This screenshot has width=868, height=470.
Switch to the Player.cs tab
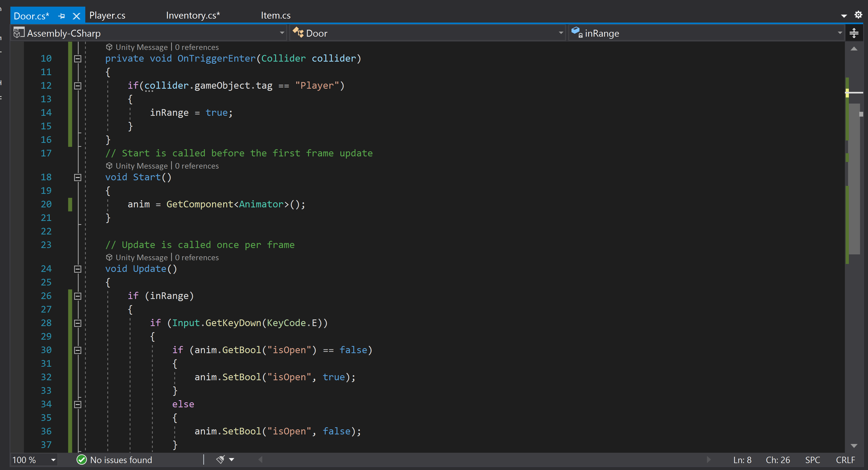click(107, 15)
